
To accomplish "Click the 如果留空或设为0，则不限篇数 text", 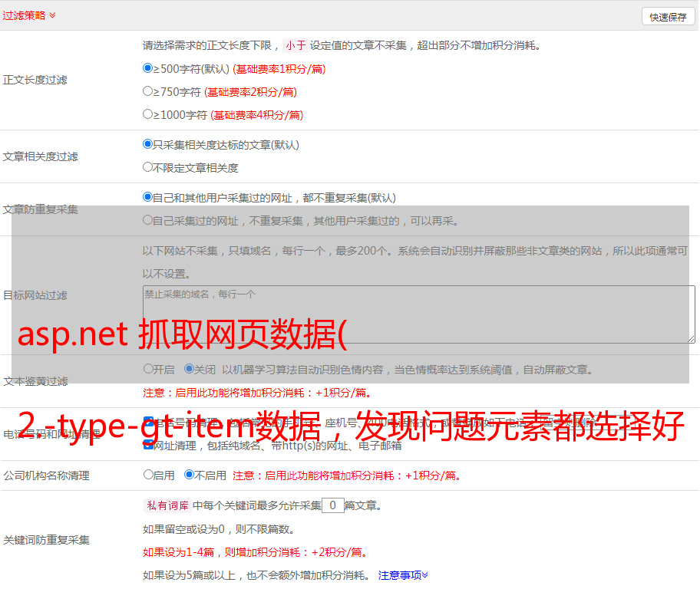I will coord(219,529).
